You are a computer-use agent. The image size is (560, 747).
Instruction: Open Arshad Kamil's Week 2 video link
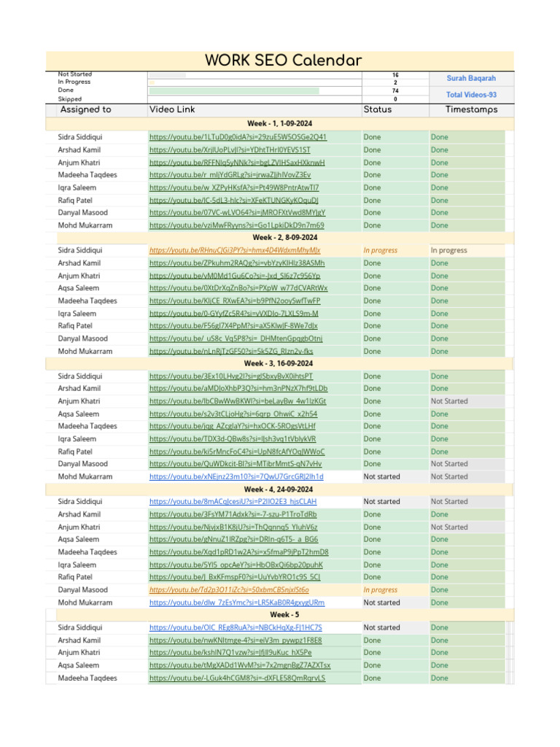point(237,263)
